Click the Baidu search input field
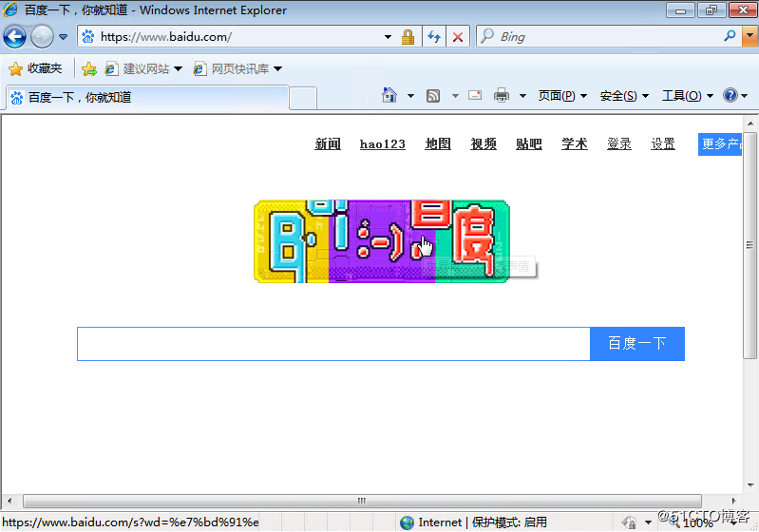The height and width of the screenshot is (532, 759). 332,344
